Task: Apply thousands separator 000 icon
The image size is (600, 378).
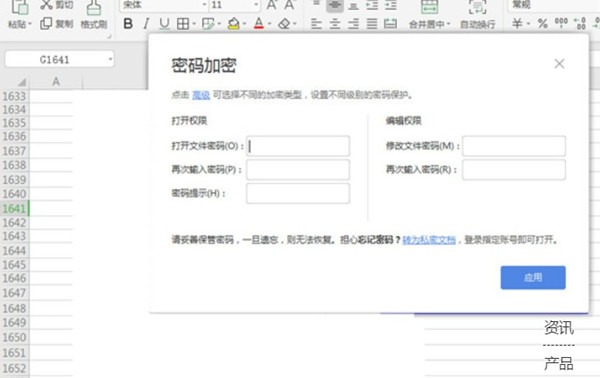Action: pos(561,23)
